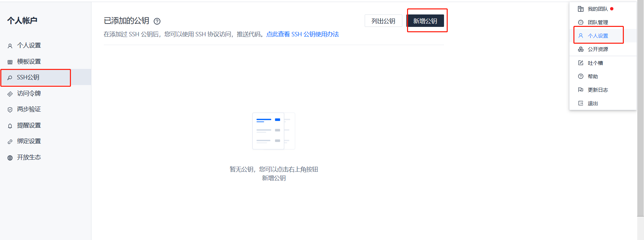Image resolution: width=644 pixels, height=240 pixels.
Task: Select 个人设置 in the user dropdown menu
Action: 598,36
